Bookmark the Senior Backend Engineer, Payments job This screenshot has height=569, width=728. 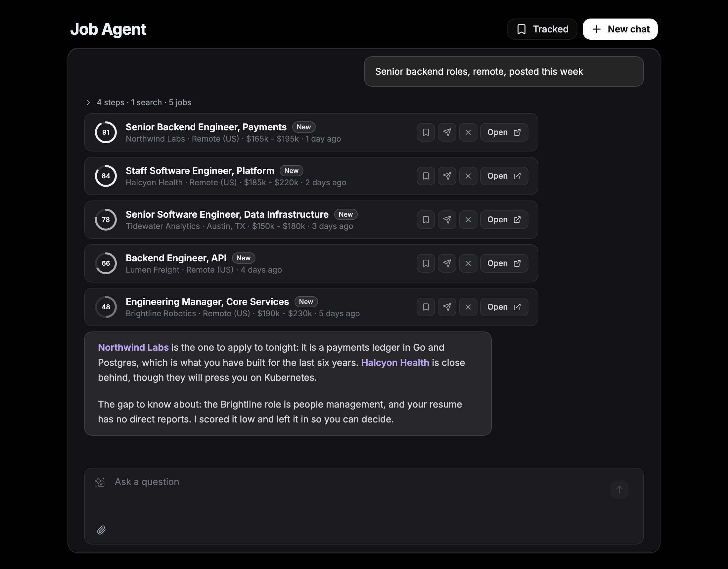tap(426, 132)
